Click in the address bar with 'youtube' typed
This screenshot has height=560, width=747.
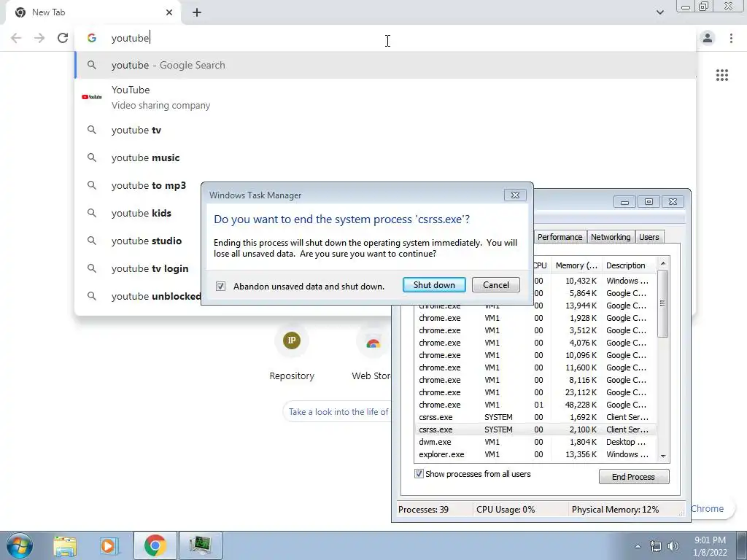(385, 38)
